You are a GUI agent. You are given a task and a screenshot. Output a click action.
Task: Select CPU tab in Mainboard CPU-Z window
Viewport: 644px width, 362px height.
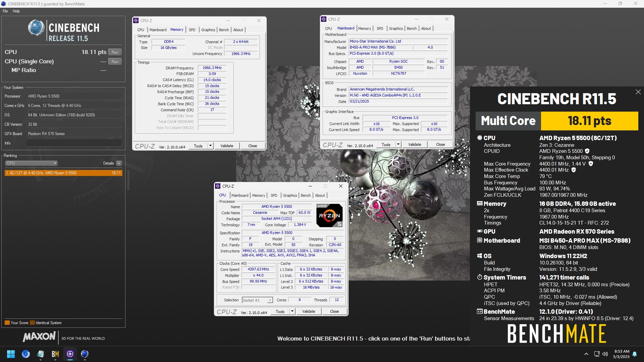[x=328, y=28]
